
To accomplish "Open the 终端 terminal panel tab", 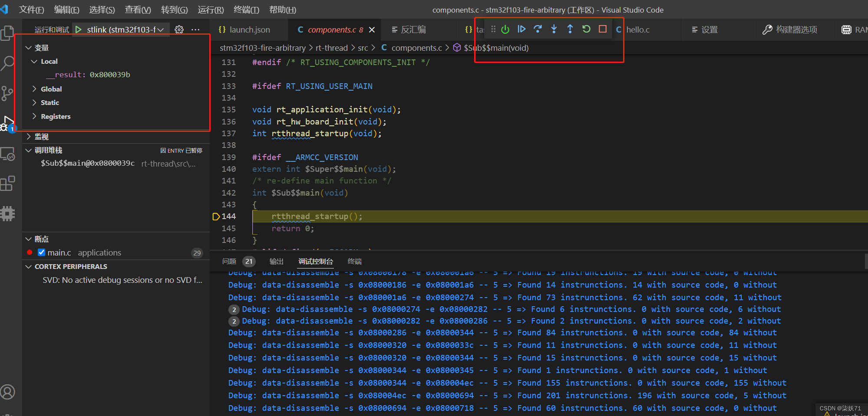I will tap(355, 261).
